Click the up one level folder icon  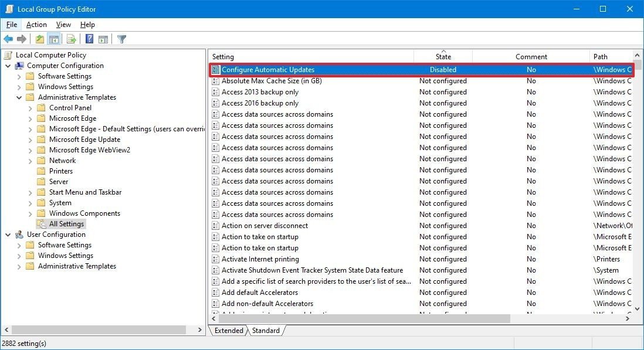point(39,39)
